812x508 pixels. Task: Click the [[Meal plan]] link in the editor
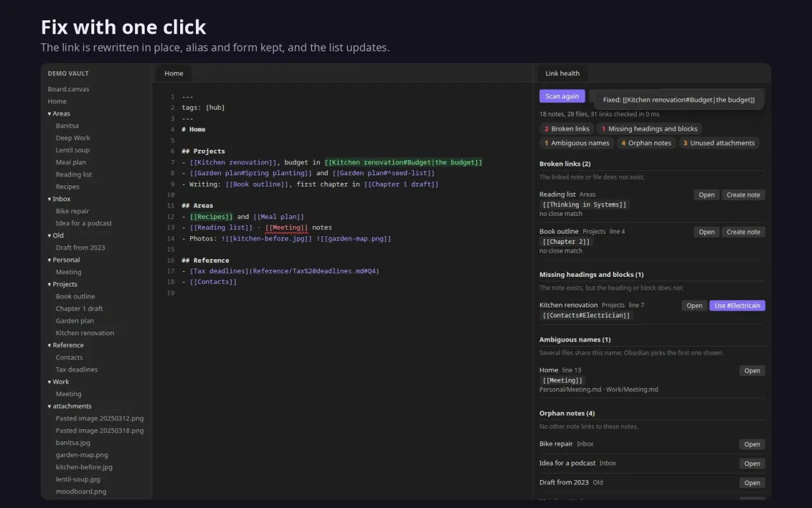[x=278, y=217]
